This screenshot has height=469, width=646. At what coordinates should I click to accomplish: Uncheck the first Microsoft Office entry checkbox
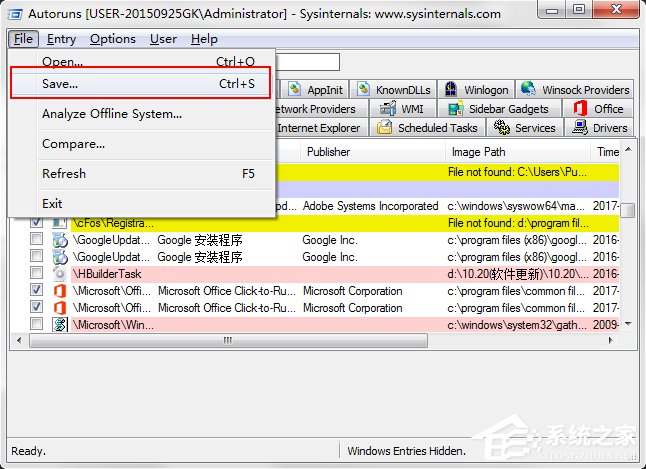pos(36,291)
